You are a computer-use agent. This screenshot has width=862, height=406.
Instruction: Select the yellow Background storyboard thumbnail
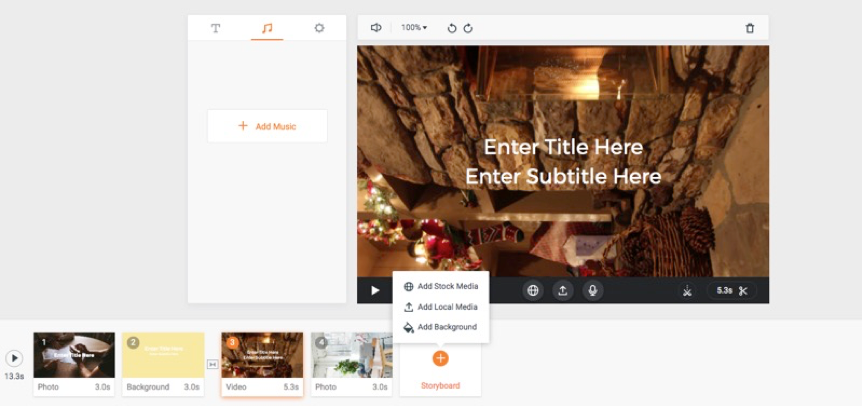click(163, 355)
